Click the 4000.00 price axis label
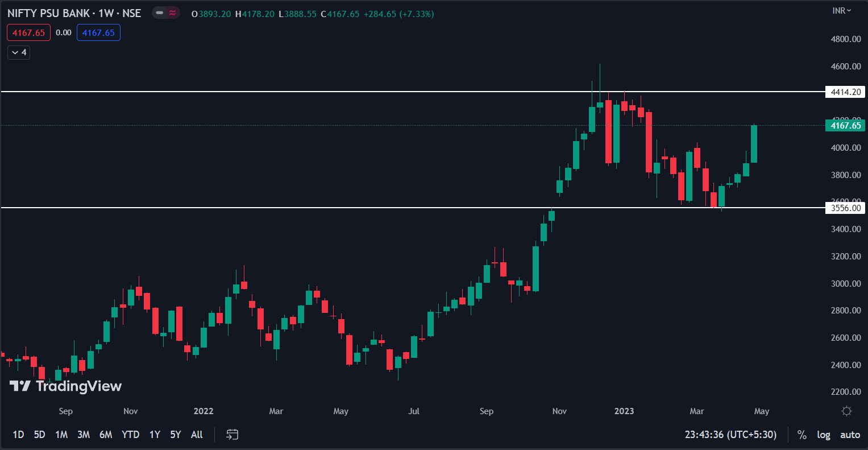868x450 pixels. [x=846, y=148]
